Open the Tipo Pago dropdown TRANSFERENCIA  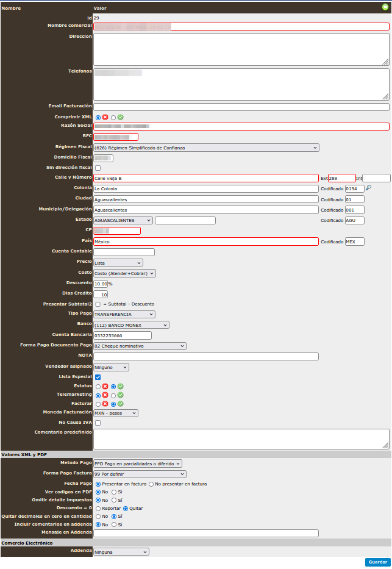(x=124, y=314)
